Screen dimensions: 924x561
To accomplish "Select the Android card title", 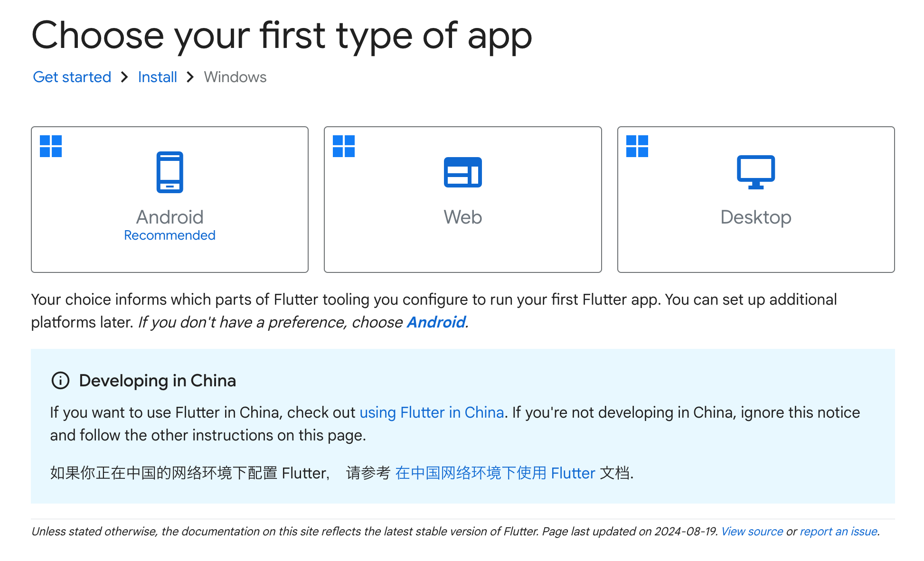I will [x=170, y=217].
